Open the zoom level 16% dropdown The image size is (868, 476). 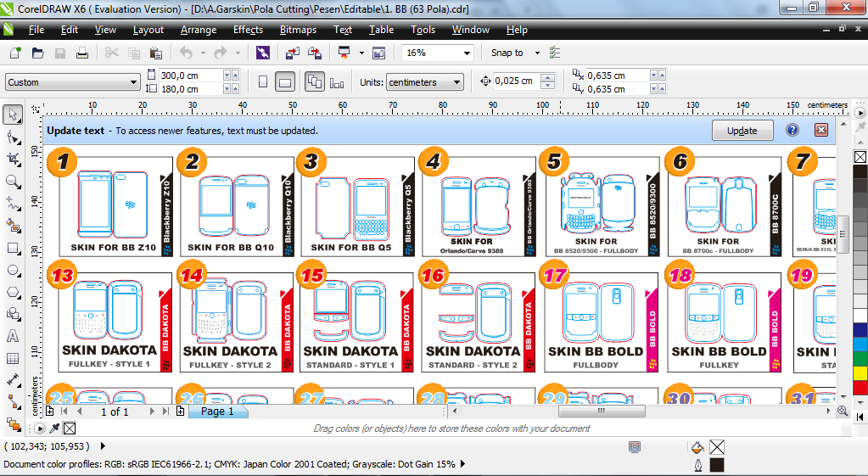[467, 53]
